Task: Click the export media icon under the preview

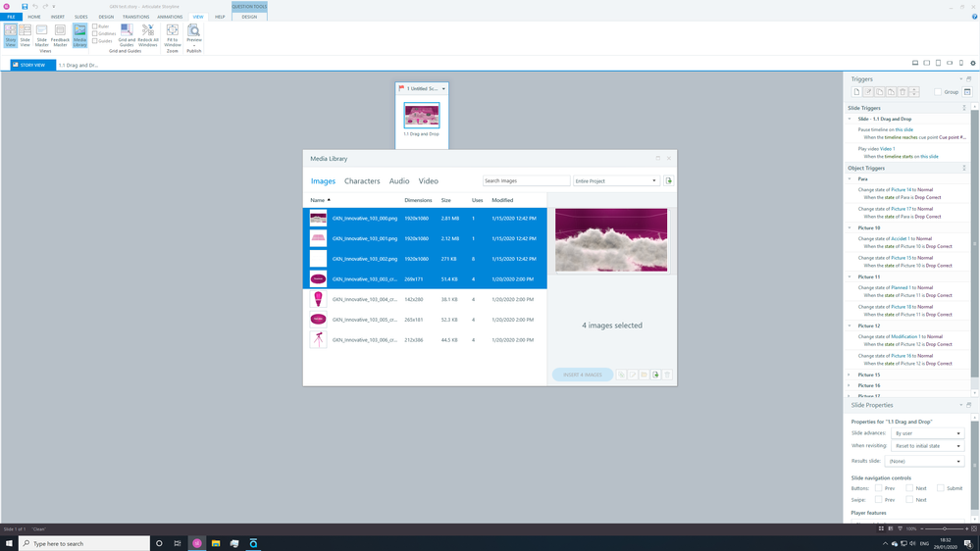Action: (x=655, y=375)
